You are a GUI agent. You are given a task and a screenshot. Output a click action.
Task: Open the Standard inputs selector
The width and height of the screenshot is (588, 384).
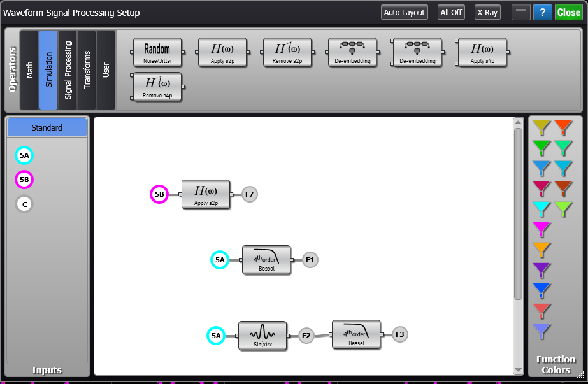(x=47, y=127)
